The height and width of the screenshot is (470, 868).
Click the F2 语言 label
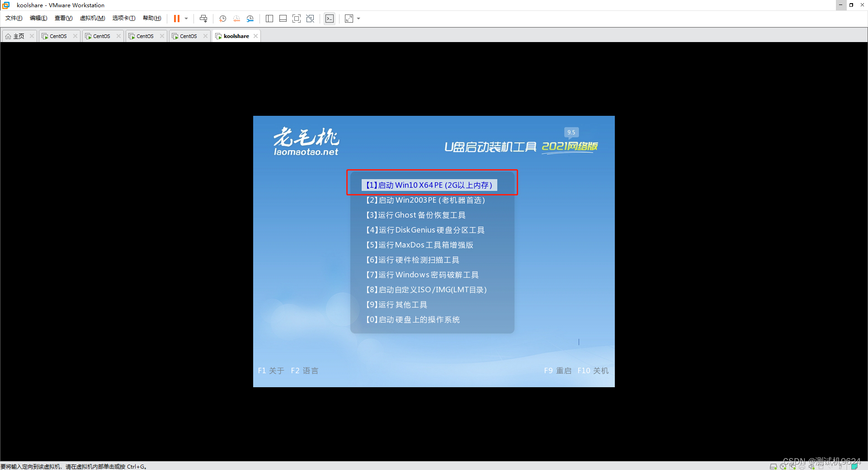(x=304, y=370)
